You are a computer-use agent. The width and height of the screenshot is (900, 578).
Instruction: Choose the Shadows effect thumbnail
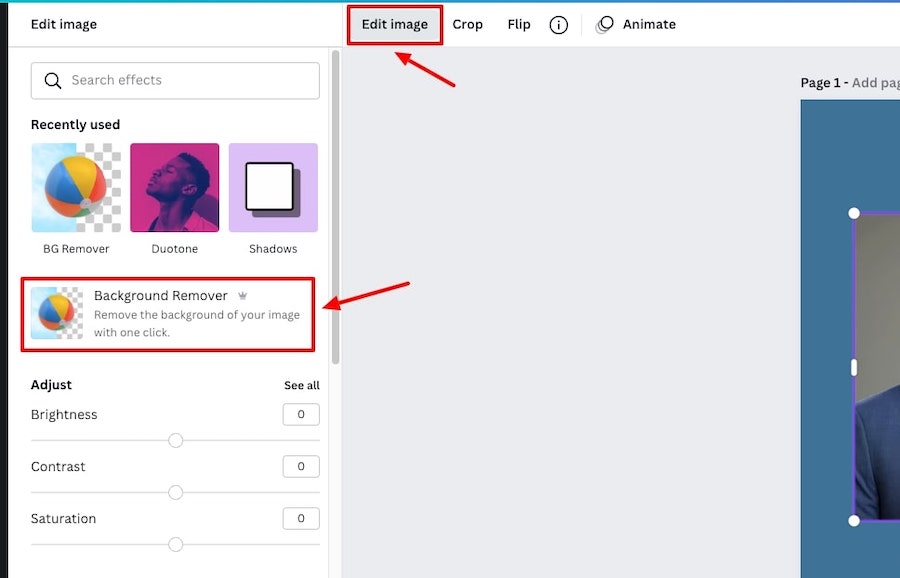(x=273, y=188)
